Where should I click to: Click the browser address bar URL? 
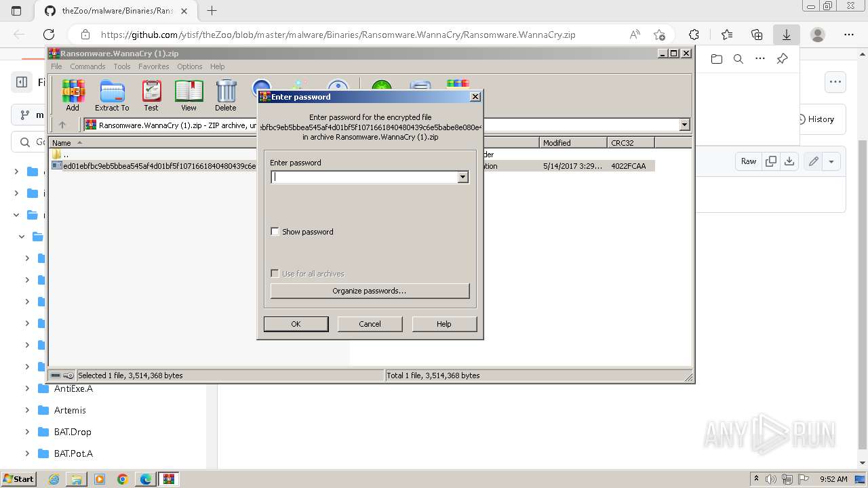(x=338, y=35)
